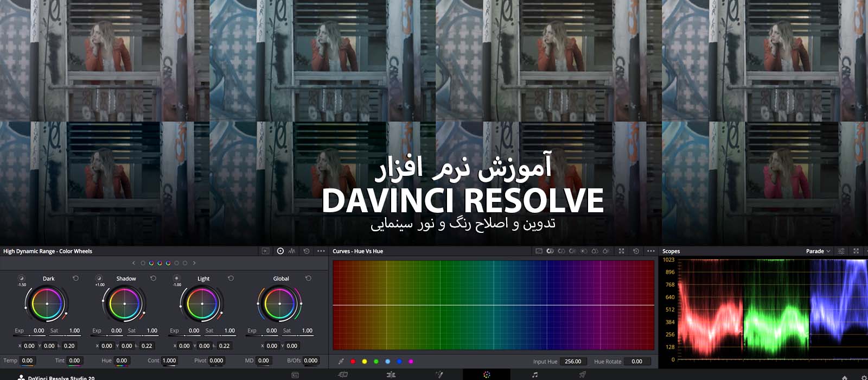Select first zone bank dot
This screenshot has height=380, width=868.
point(143,263)
